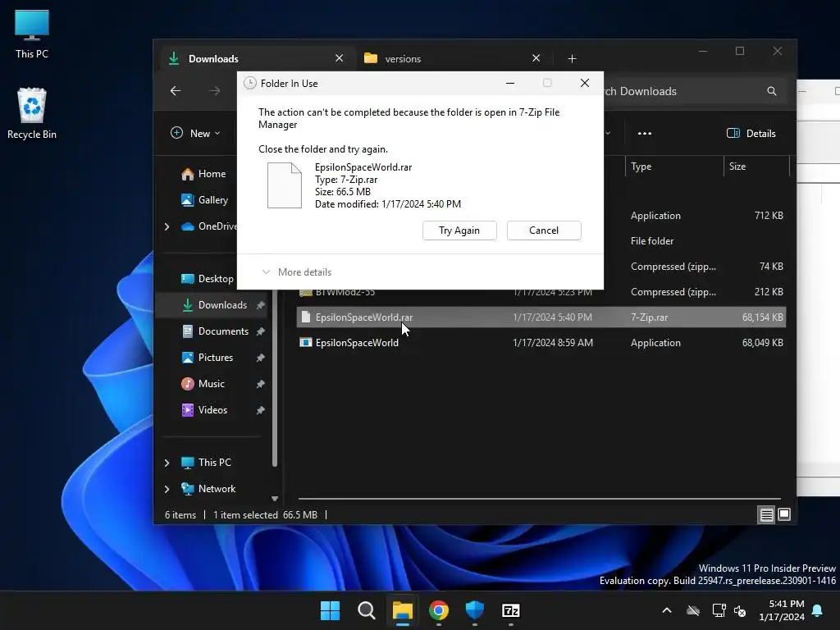Expand the This PC tree node

pos(167,463)
